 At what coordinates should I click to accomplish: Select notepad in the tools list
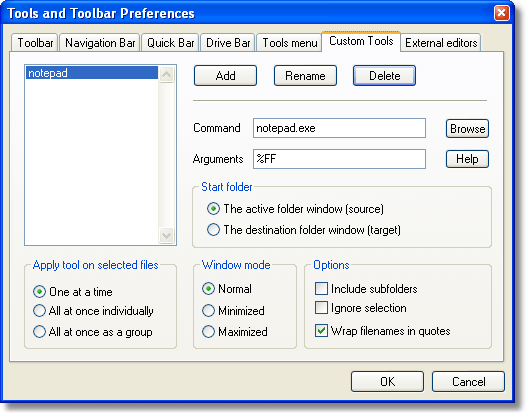pyautogui.click(x=92, y=73)
